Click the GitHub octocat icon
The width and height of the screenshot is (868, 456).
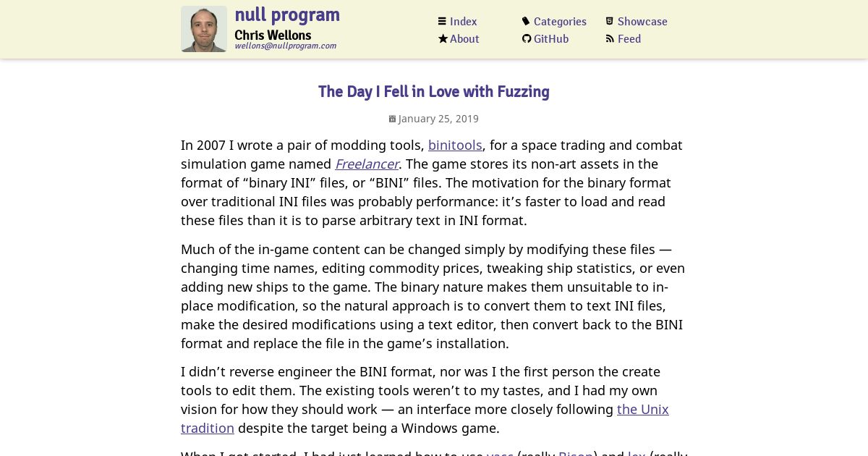(x=527, y=39)
